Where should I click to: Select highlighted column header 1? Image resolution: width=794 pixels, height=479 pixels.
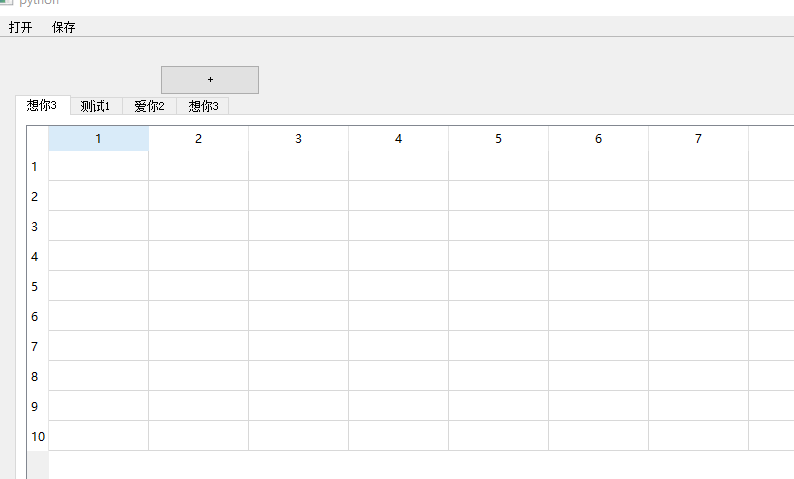(98, 139)
